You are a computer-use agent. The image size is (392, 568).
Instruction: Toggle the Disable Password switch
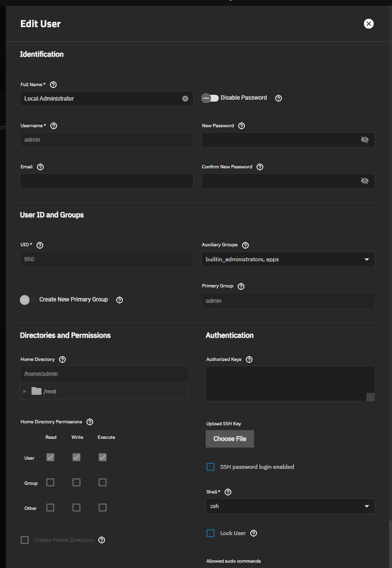point(210,98)
